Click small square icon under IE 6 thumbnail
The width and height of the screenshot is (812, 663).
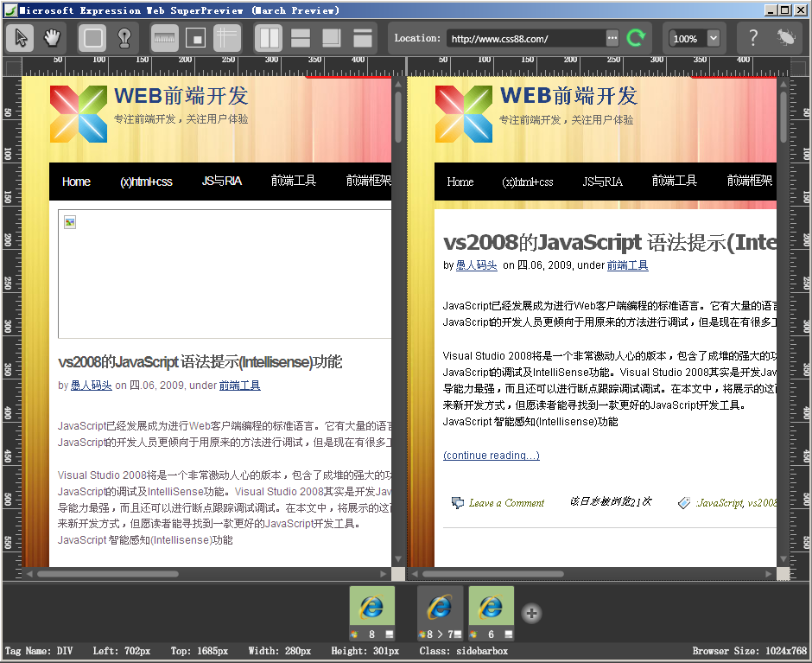tap(509, 634)
